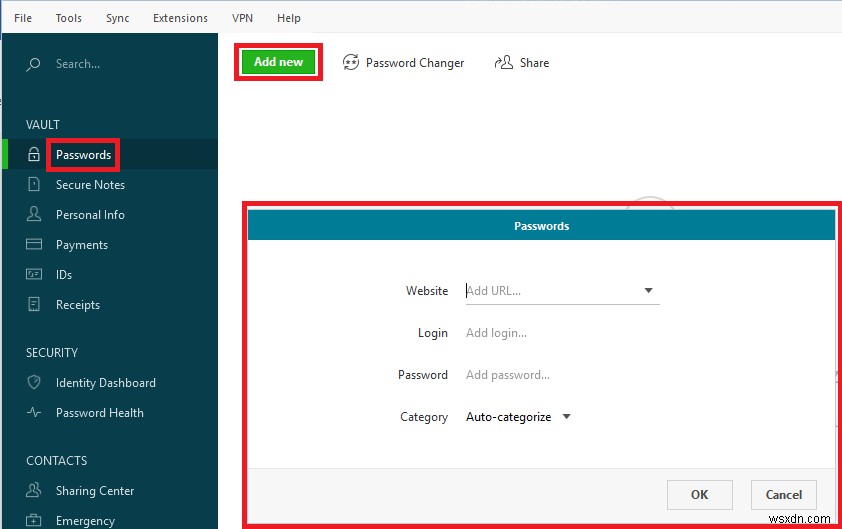842x529 pixels.
Task: Open Sharing Center in Contacts
Action: (x=95, y=491)
